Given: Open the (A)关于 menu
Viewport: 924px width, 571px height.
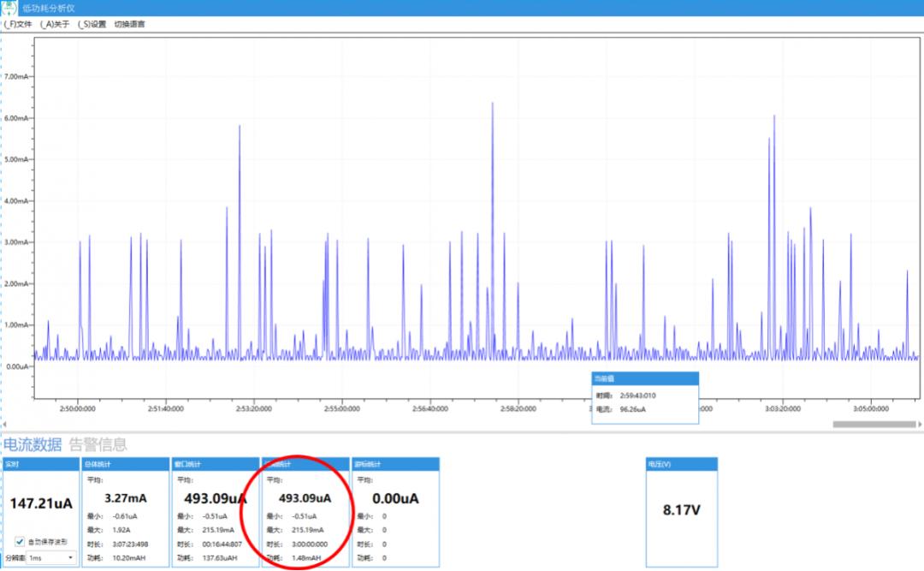Looking at the screenshot, I should (55, 24).
